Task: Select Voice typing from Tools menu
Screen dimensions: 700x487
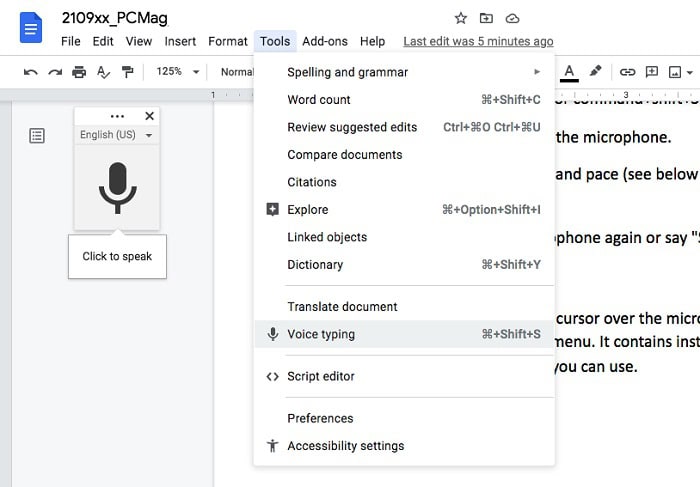Action: (x=321, y=334)
